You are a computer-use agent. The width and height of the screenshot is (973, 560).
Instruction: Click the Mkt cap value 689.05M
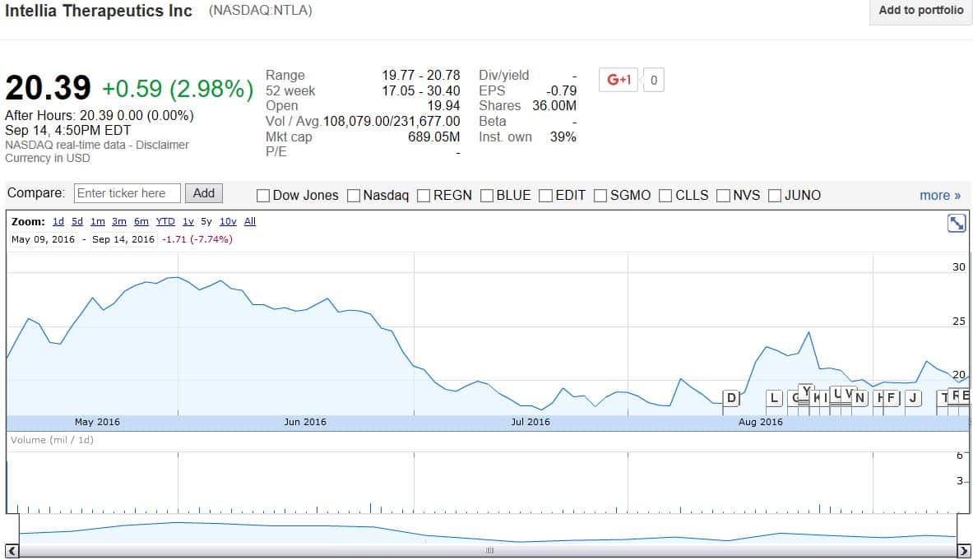[x=433, y=137]
